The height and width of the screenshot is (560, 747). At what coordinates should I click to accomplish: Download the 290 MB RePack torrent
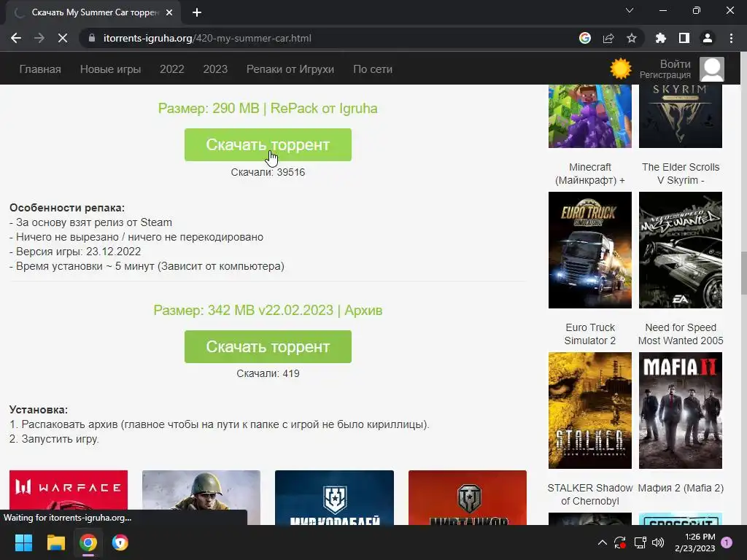(268, 145)
